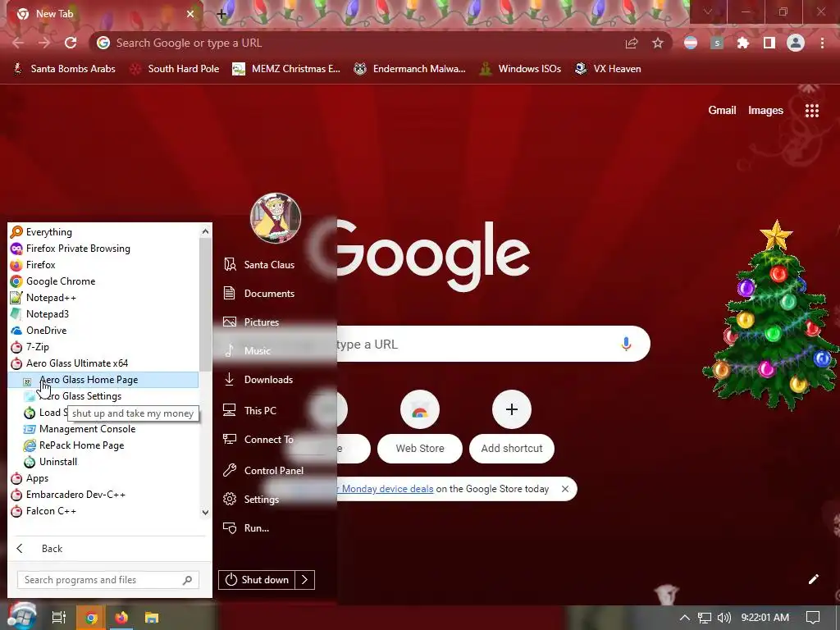This screenshot has height=630, width=840.
Task: Open the Chrome extensions puzzle icon
Action: (x=743, y=43)
